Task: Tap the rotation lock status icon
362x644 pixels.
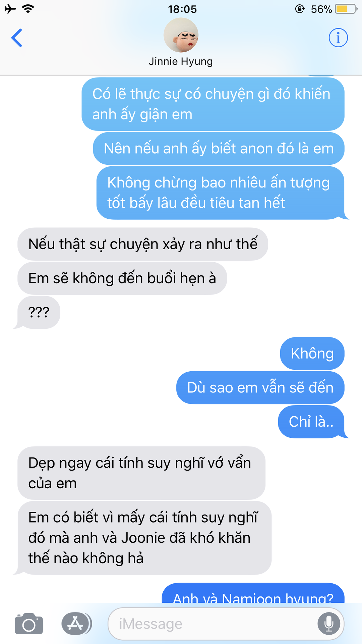Action: tap(300, 9)
